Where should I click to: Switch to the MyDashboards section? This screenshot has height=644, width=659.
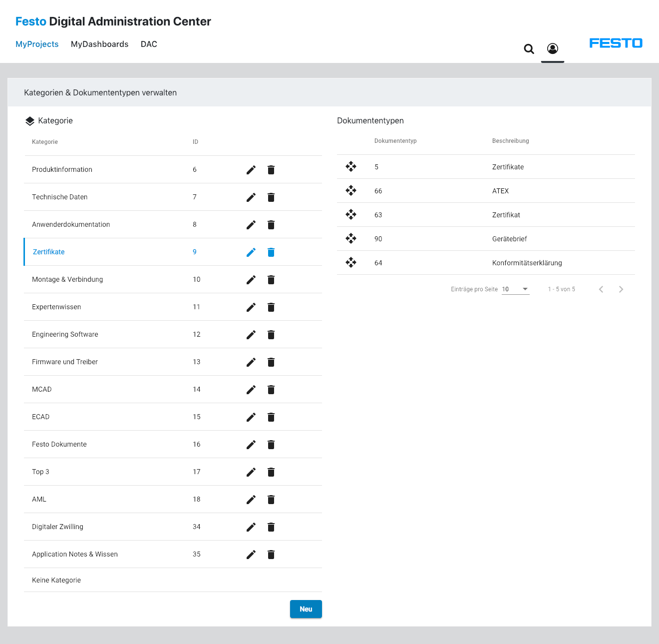pos(99,44)
